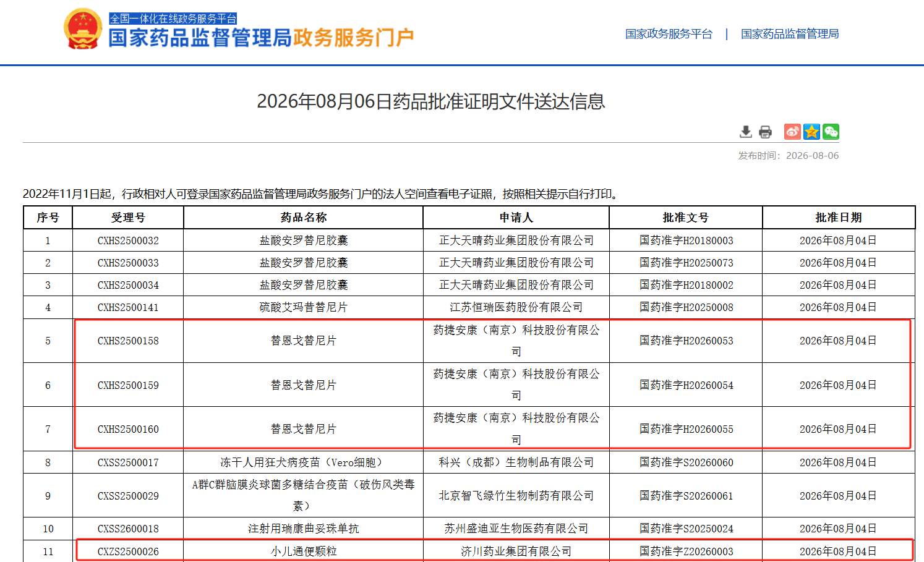Image resolution: width=924 pixels, height=562 pixels.
Task: Click applicant 北京智飞绿竹生物制药有限公司
Action: tap(516, 496)
